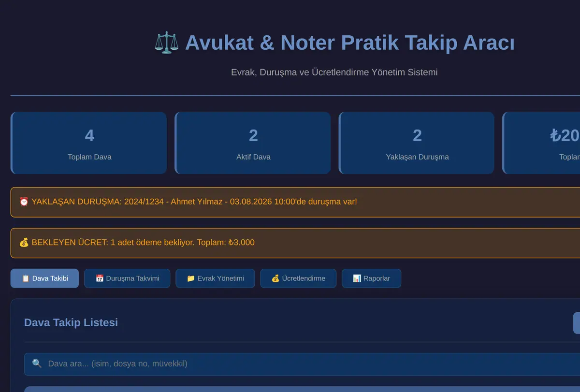The image size is (580, 392).
Task: Open the Dava Takibi tab
Action: [44, 278]
